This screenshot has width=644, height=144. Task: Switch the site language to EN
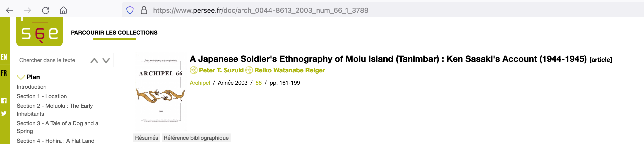[x=4, y=57]
